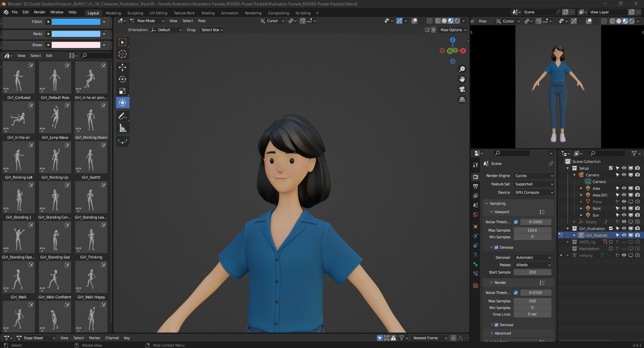The height and width of the screenshot is (348, 644).
Task: Open the Texture properties tab icon
Action: pyautogui.click(x=475, y=286)
